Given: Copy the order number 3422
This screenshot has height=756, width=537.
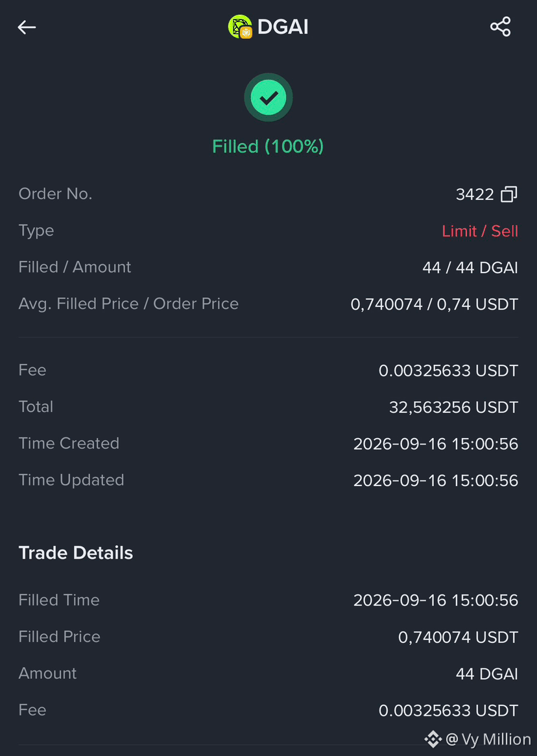Looking at the screenshot, I should click(509, 194).
